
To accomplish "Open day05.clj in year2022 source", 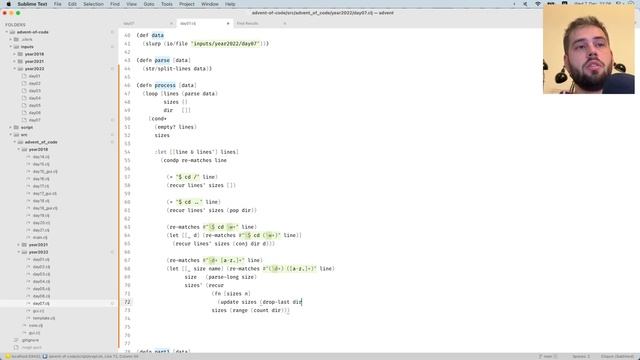I will [41, 289].
